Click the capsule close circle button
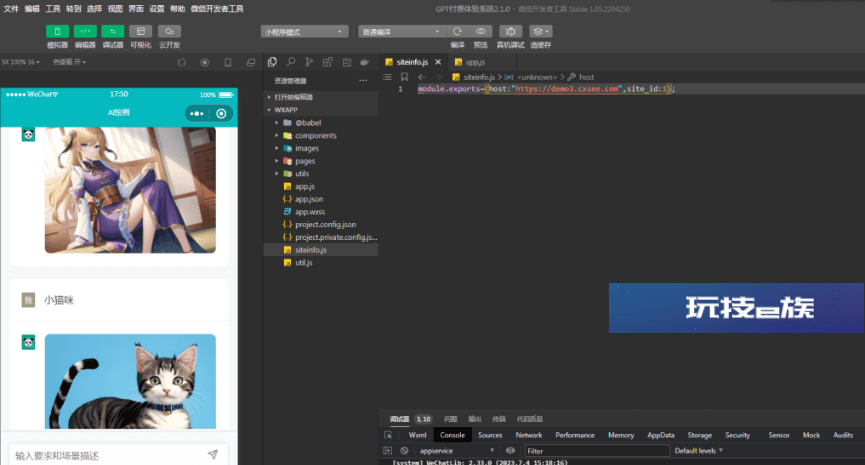The image size is (865, 465). pyautogui.click(x=221, y=114)
